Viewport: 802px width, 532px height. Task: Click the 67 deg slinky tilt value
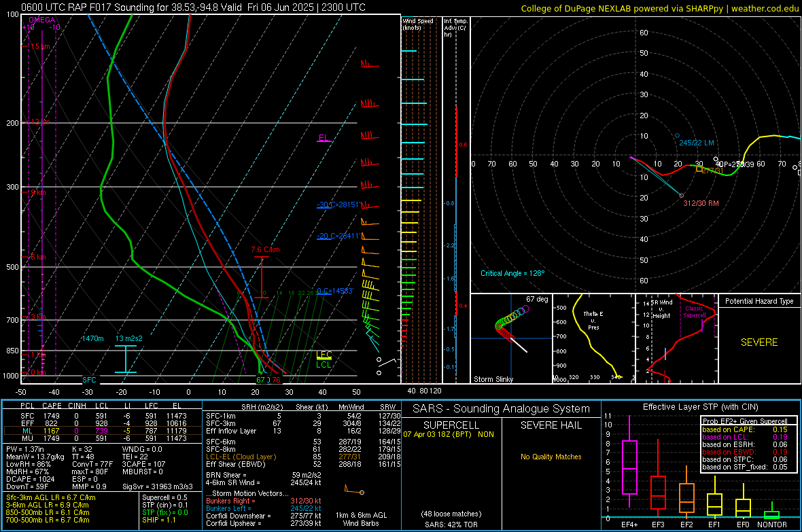(537, 299)
